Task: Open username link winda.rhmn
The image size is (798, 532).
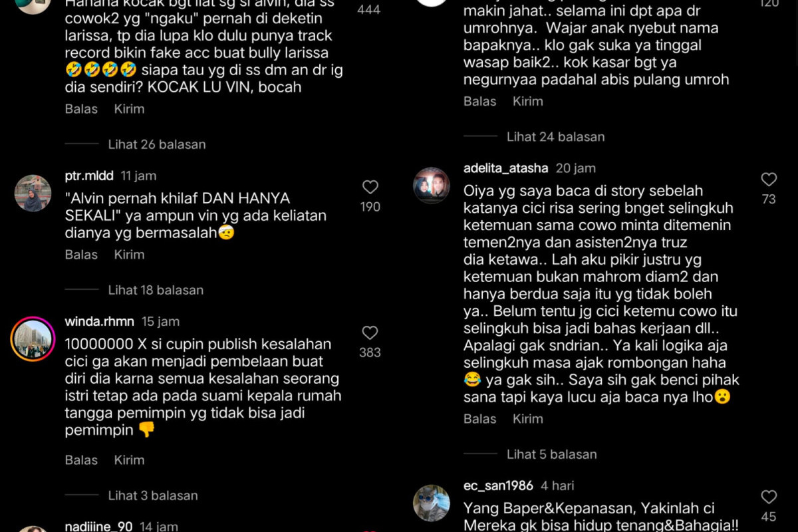Action: click(99, 322)
